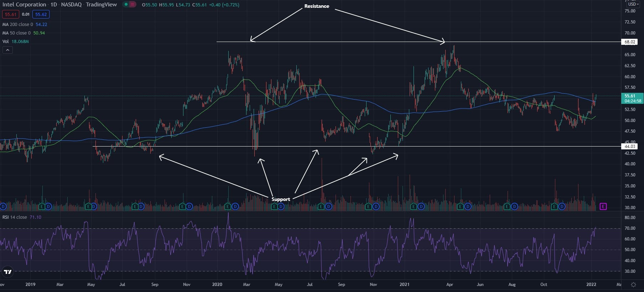The width and height of the screenshot is (644, 292).
Task: Click the blue 55.62 buy button
Action: click(41, 15)
